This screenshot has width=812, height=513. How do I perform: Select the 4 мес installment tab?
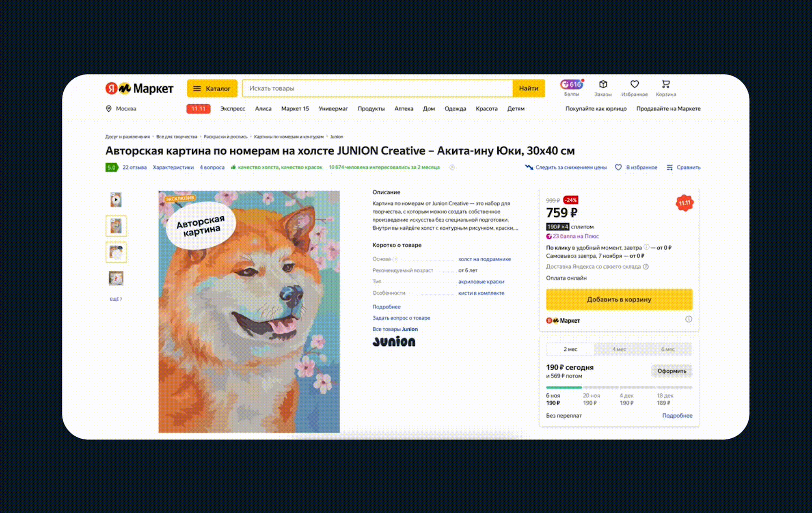pos(619,349)
